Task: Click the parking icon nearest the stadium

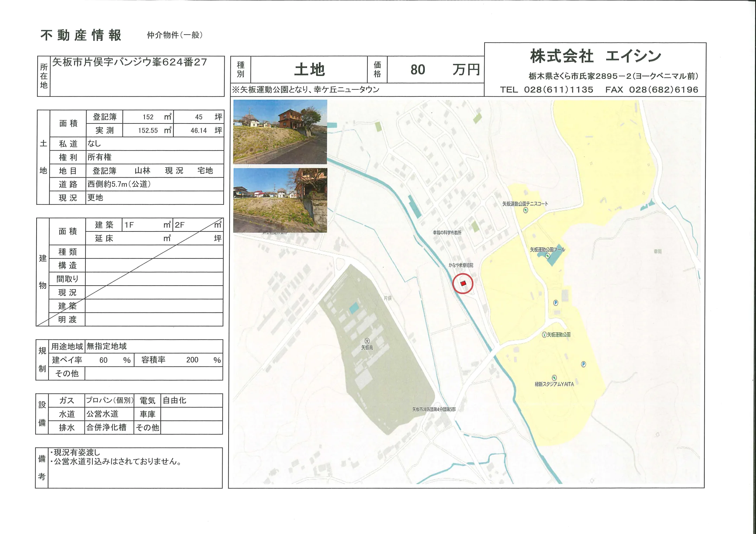Action: (x=583, y=364)
